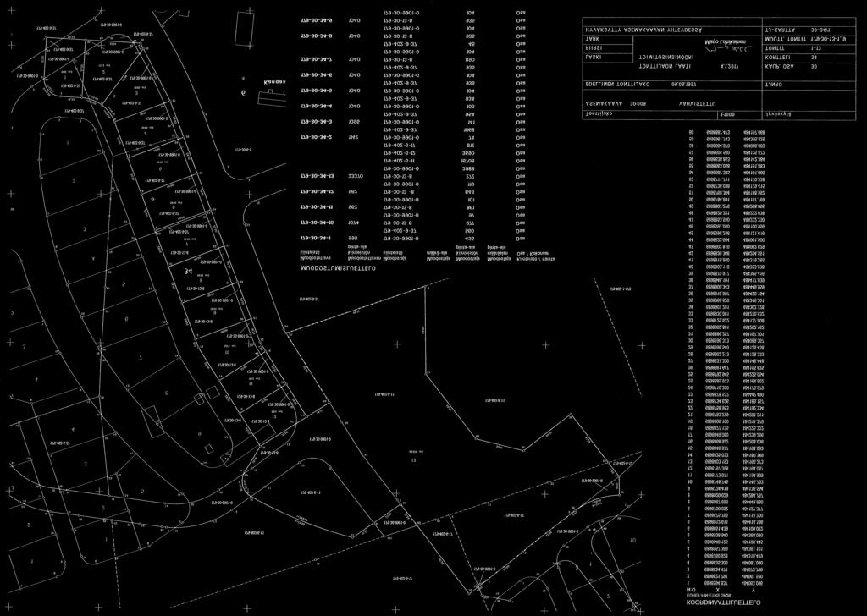
Task: Click the TL-KARTTA label in title block
Action: click(780, 30)
